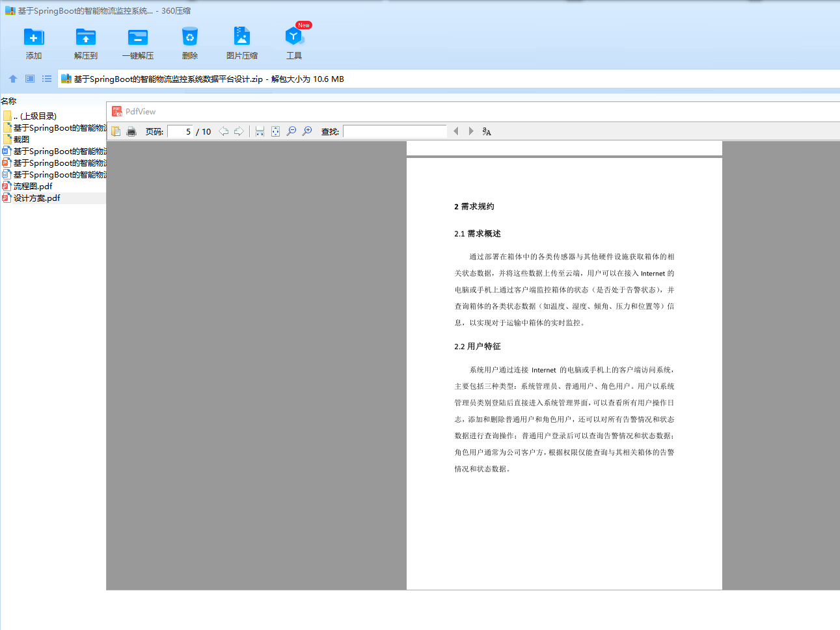Viewport: 840px width, 630px height.
Task: Select 设计方案.pdf in file list
Action: 53,198
